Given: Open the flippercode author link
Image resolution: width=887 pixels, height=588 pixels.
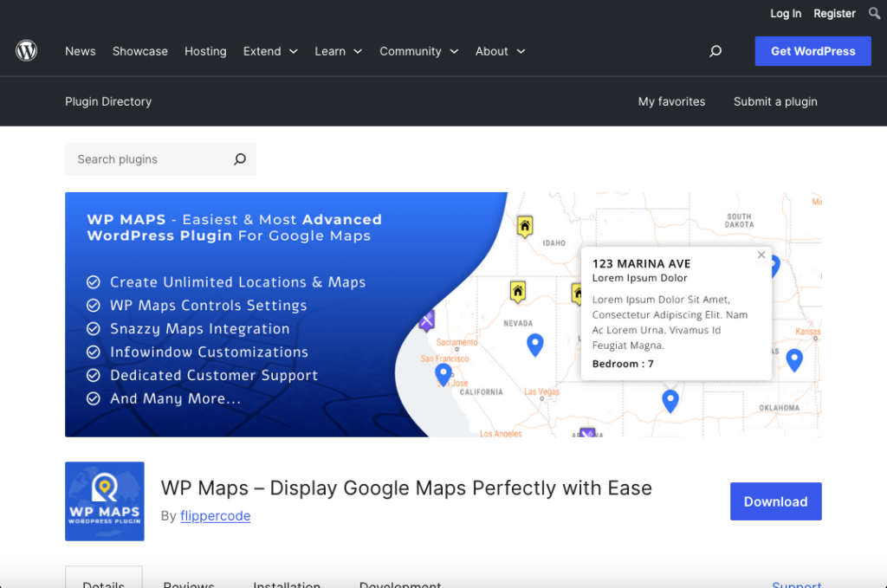Looking at the screenshot, I should pyautogui.click(x=216, y=515).
